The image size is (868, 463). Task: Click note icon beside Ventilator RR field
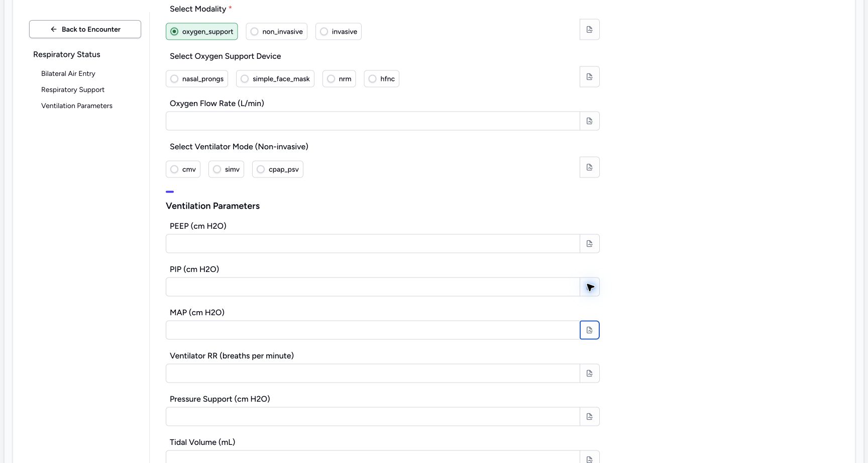coord(590,374)
